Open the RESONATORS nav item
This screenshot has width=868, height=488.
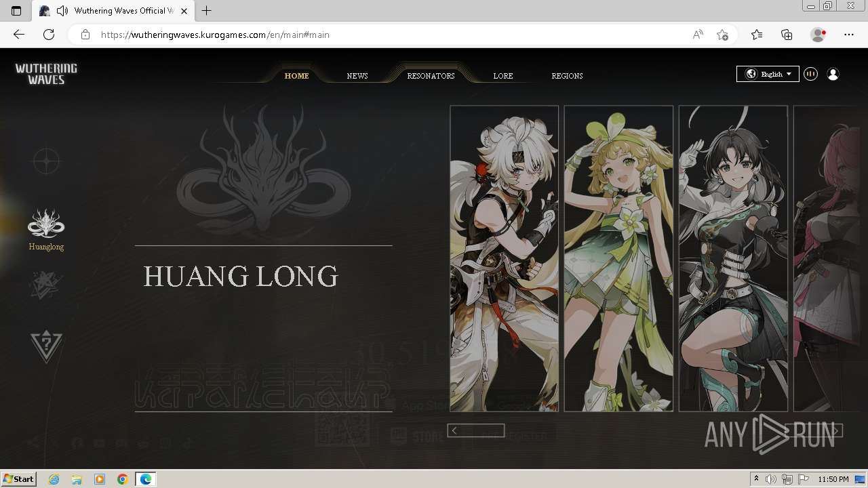coord(431,76)
